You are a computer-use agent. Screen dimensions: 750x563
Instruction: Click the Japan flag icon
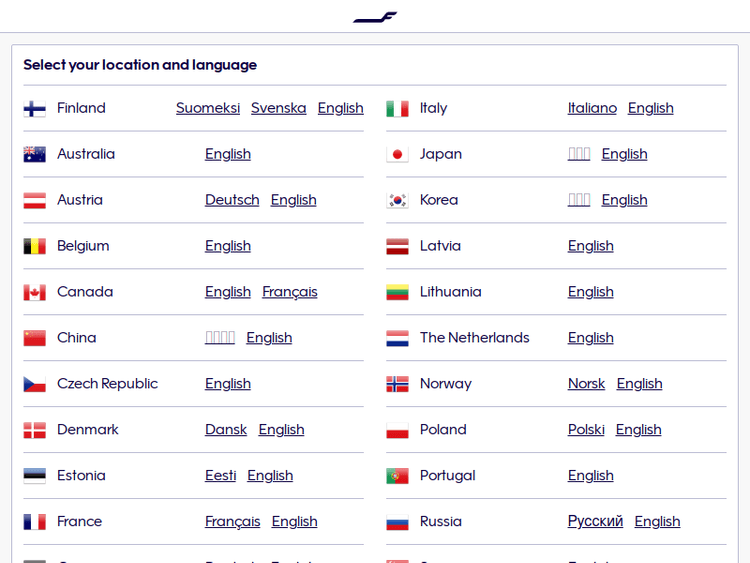pyautogui.click(x=397, y=155)
